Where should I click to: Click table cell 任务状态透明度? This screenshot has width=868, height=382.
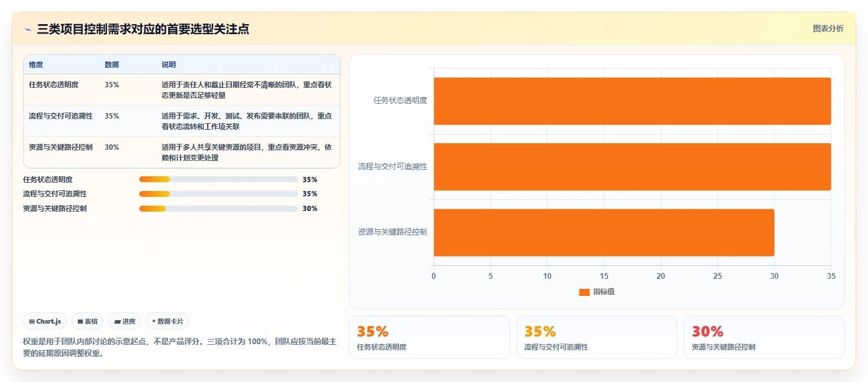point(54,85)
